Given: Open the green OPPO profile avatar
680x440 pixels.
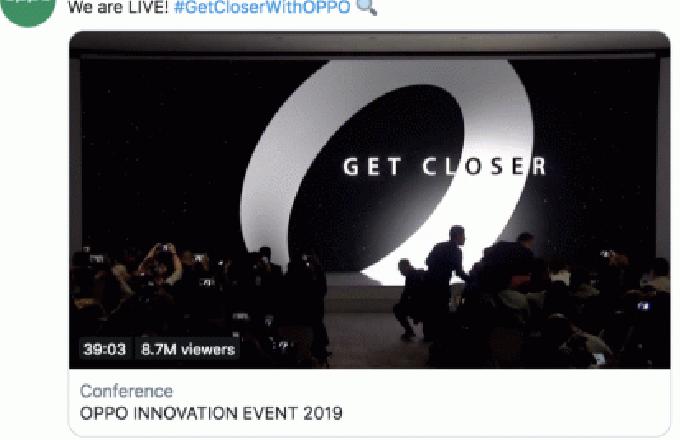Looking at the screenshot, I should [28, 10].
